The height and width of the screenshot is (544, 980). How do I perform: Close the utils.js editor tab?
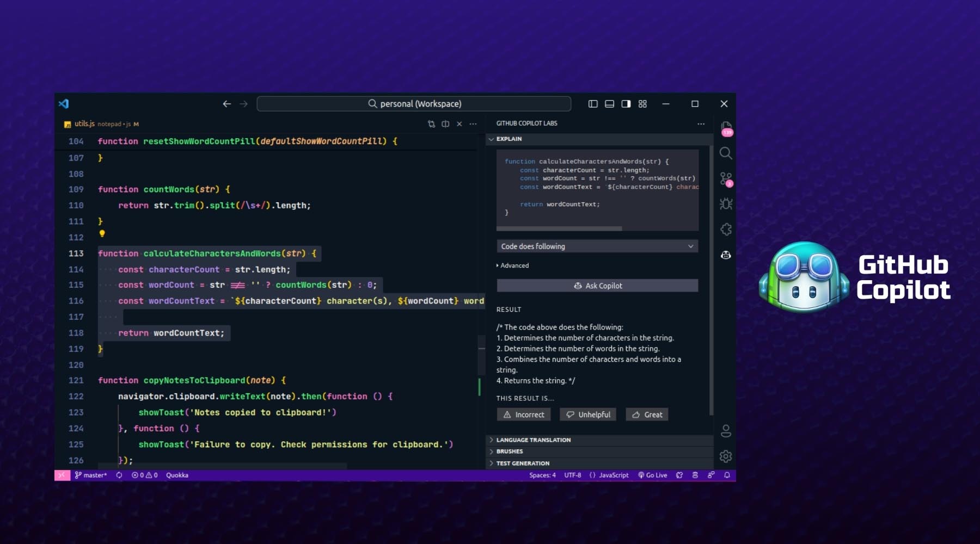[x=460, y=124]
